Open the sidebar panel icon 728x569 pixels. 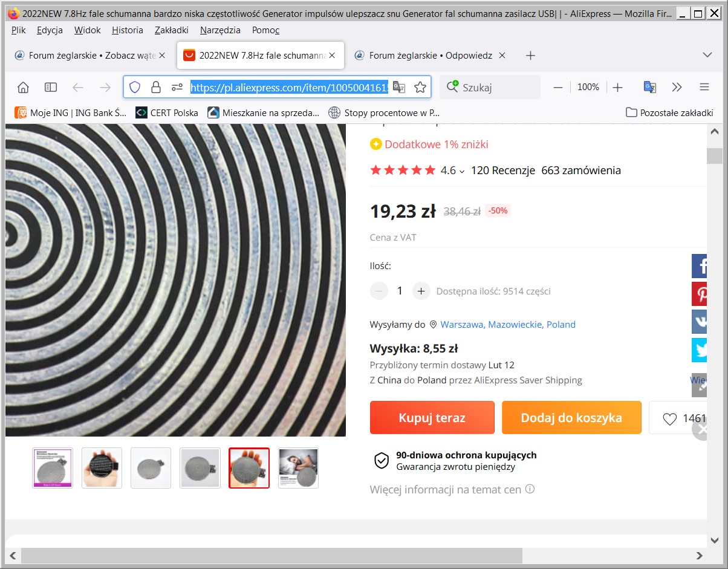coord(51,87)
